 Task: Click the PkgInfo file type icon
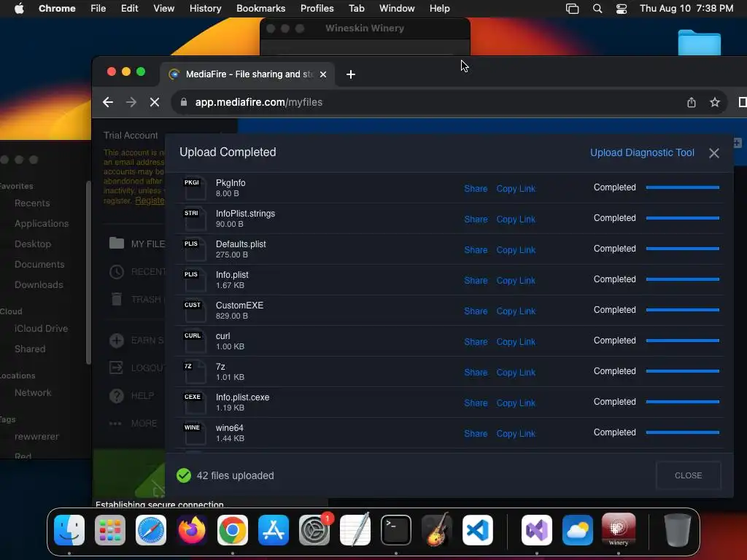[x=194, y=187]
